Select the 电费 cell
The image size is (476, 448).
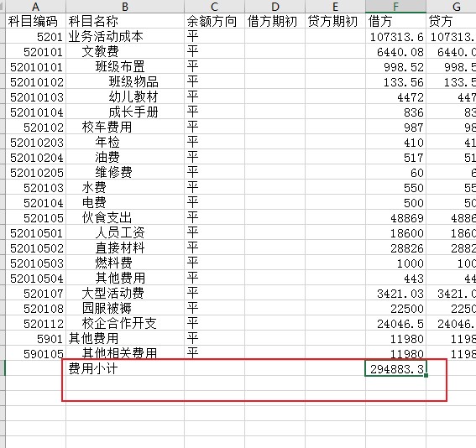[125, 202]
